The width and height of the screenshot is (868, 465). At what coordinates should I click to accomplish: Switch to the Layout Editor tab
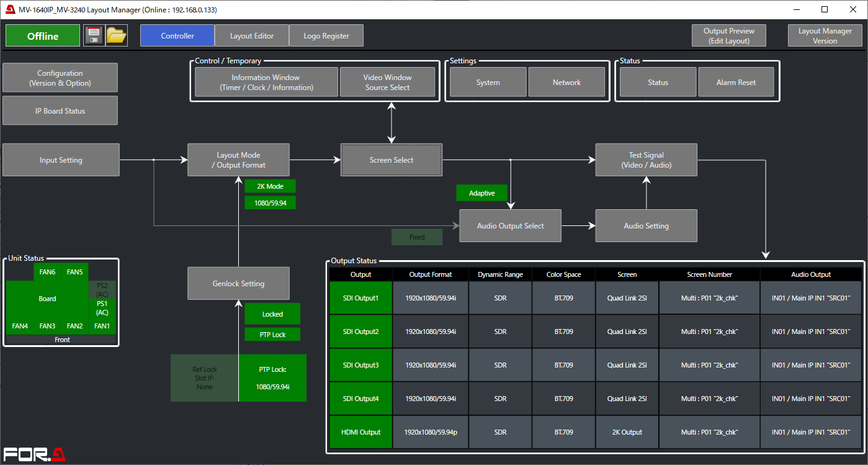(x=251, y=36)
